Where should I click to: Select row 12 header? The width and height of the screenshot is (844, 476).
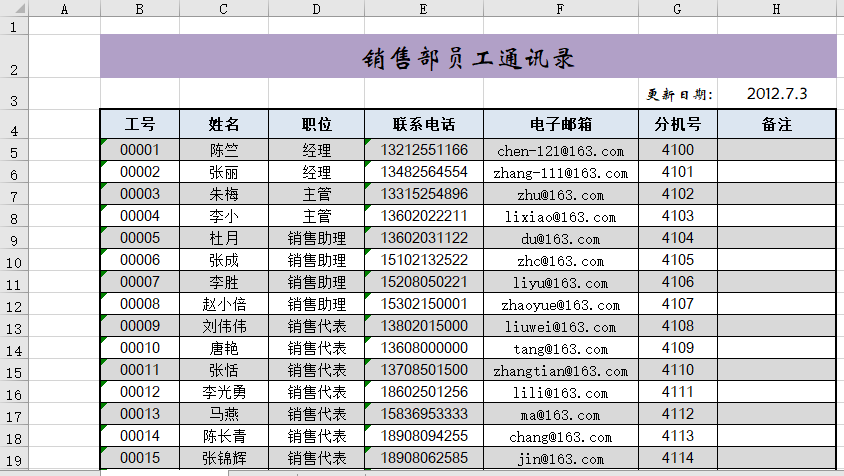[x=14, y=305]
